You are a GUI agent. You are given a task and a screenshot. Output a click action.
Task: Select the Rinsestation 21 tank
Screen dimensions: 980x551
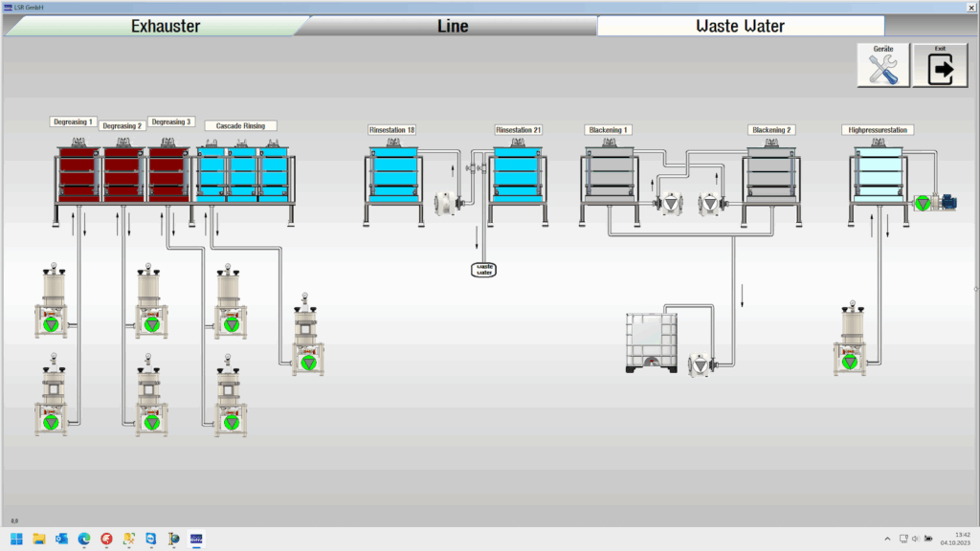[518, 174]
